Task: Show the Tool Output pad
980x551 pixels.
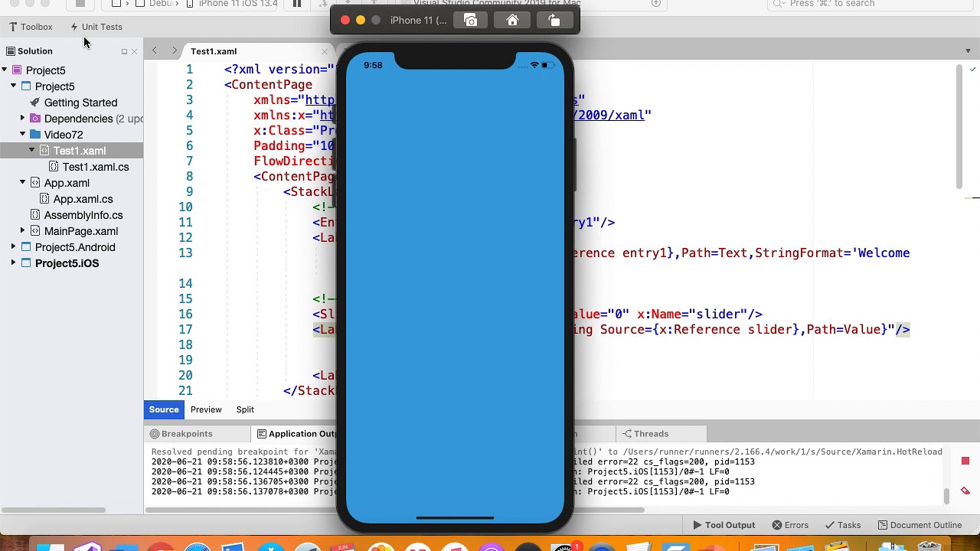Action: pos(724,525)
